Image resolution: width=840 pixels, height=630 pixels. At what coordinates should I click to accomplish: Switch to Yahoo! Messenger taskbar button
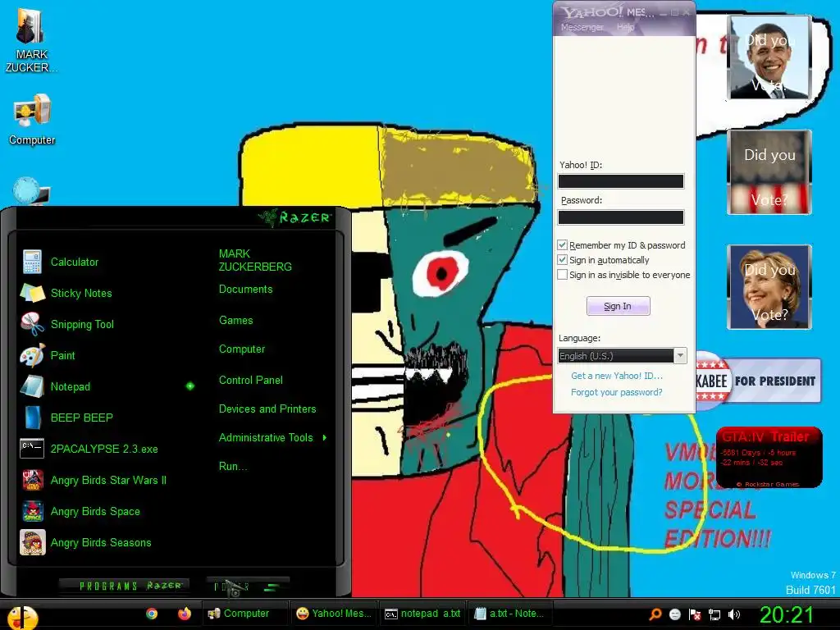335,614
